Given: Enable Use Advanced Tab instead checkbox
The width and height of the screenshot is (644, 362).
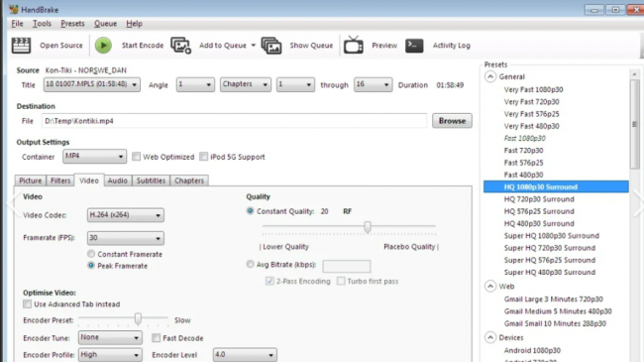Looking at the screenshot, I should [28, 304].
